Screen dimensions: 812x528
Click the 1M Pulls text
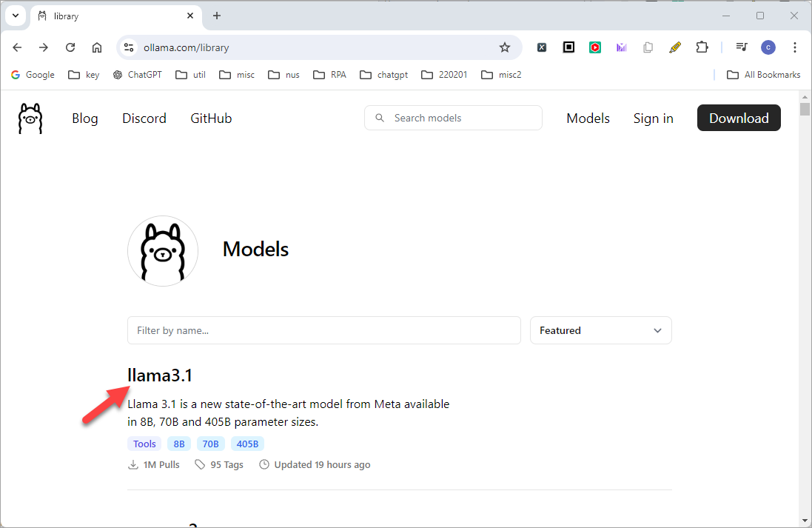(x=161, y=465)
